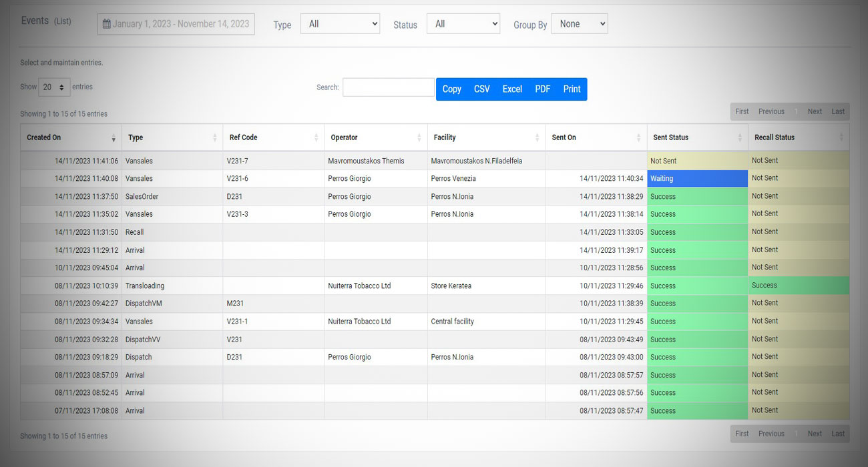Viewport: 868px width, 467px height.
Task: Sort by the Recall Status column
Action: pos(799,137)
